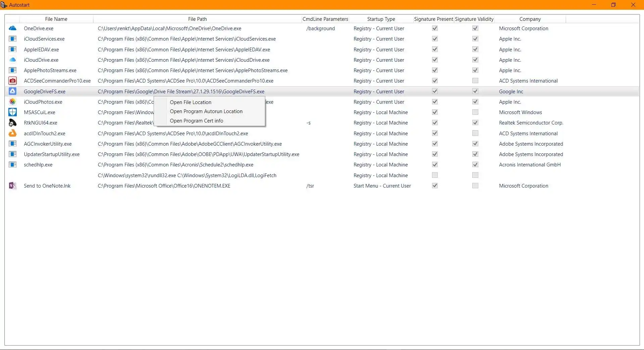Click the Send to OneNote.lnk icon

tap(12, 186)
